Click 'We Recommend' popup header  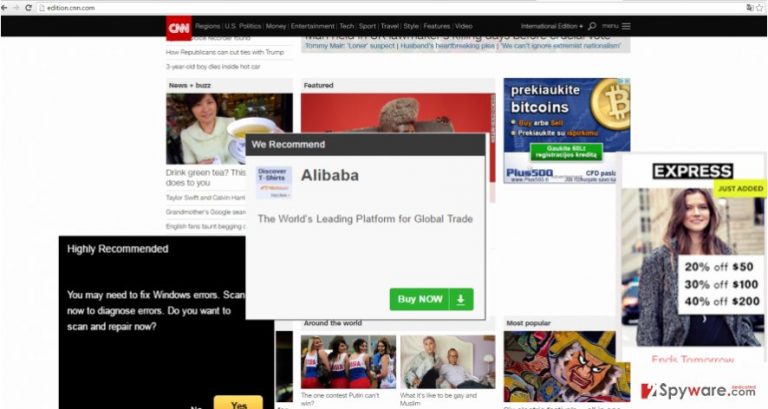click(x=288, y=144)
